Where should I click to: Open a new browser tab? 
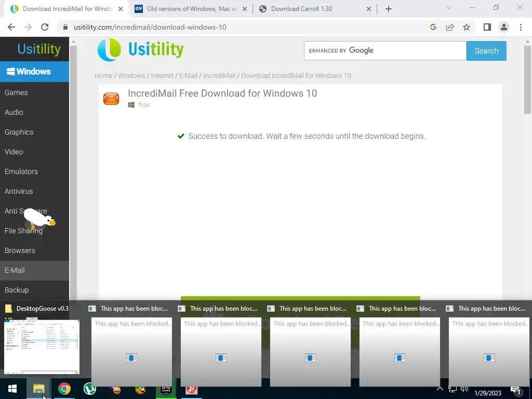tap(389, 9)
